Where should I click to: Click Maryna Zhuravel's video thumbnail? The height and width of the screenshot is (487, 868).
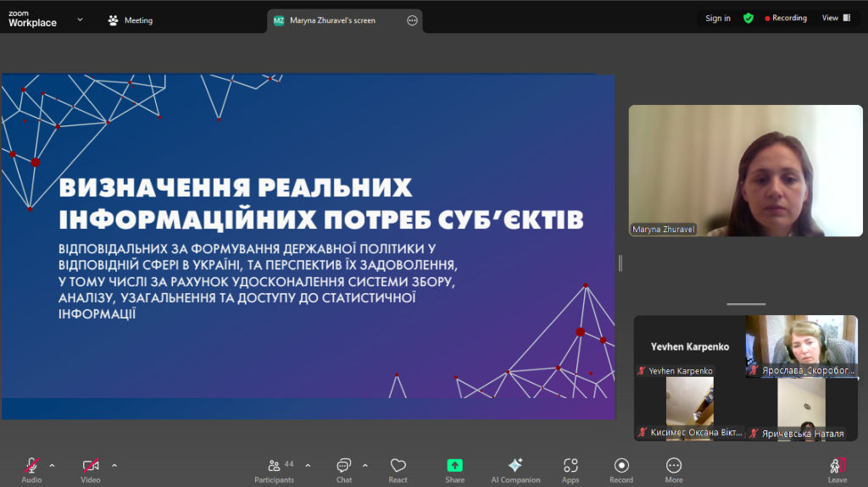[x=746, y=170]
